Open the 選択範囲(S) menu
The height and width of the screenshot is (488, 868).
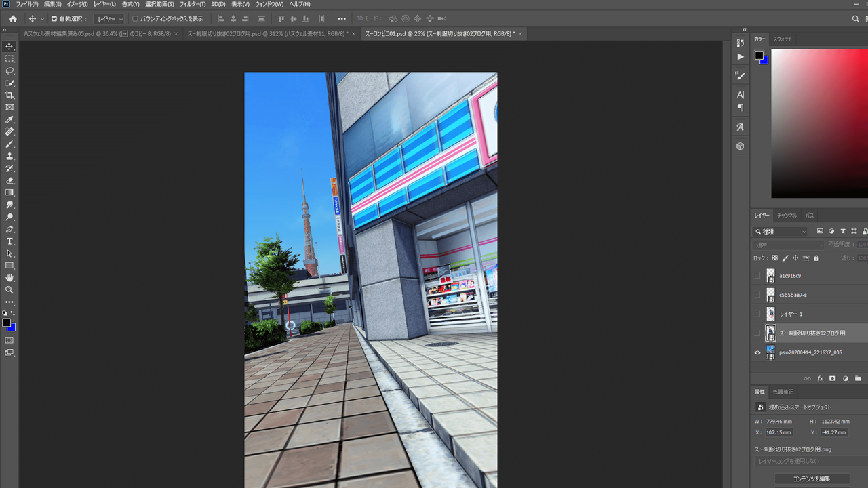pyautogui.click(x=159, y=4)
